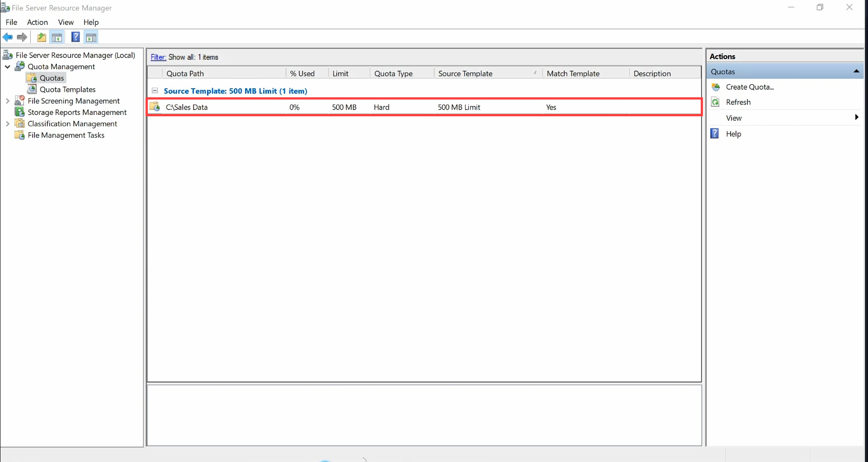Collapse the Quota Management tree node
Viewport: 868px width, 462px height.
pyautogui.click(x=8, y=67)
